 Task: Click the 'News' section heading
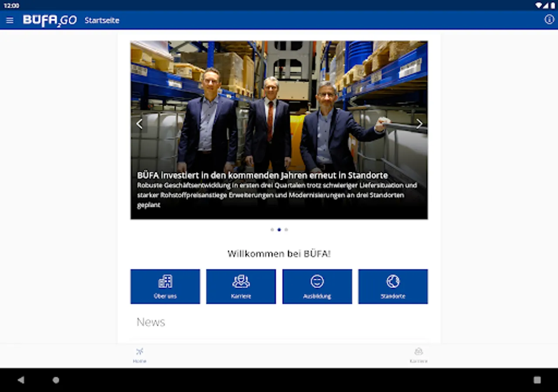click(151, 322)
